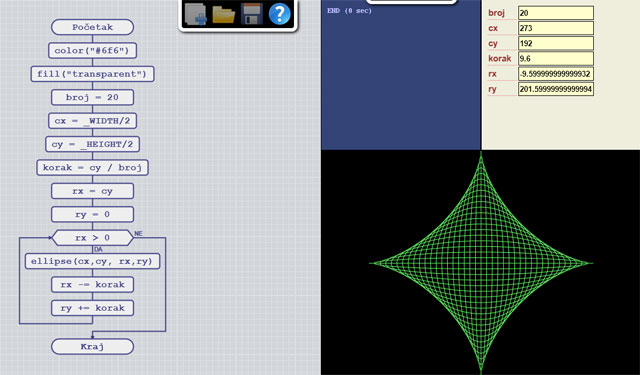Click the green astroid drawing on canvas

[481, 263]
